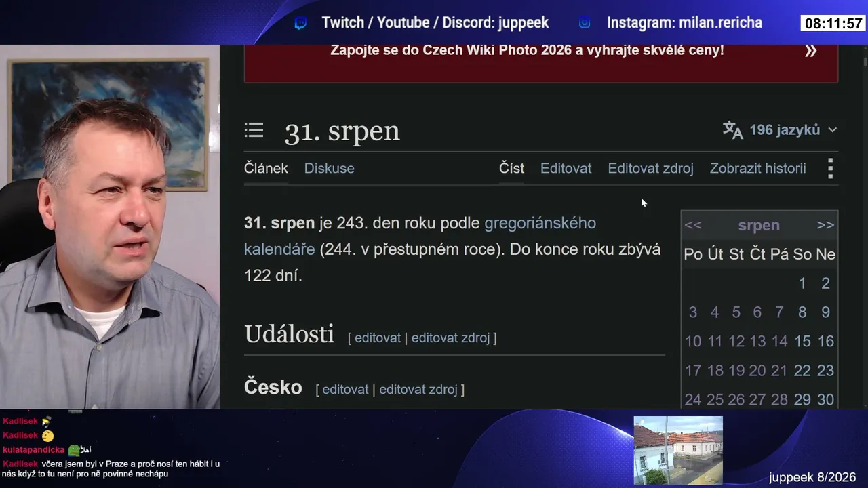Click editovat zdroj link next to Česko
Screen dimensions: 868x488
pyautogui.click(x=418, y=390)
